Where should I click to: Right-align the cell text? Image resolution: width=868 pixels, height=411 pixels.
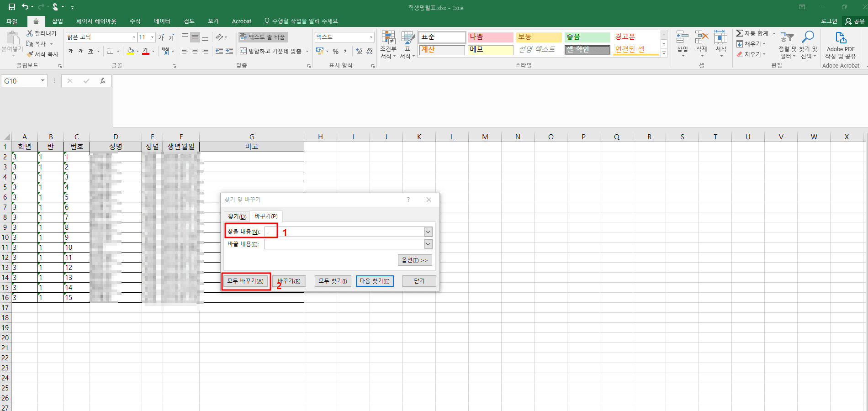point(205,51)
